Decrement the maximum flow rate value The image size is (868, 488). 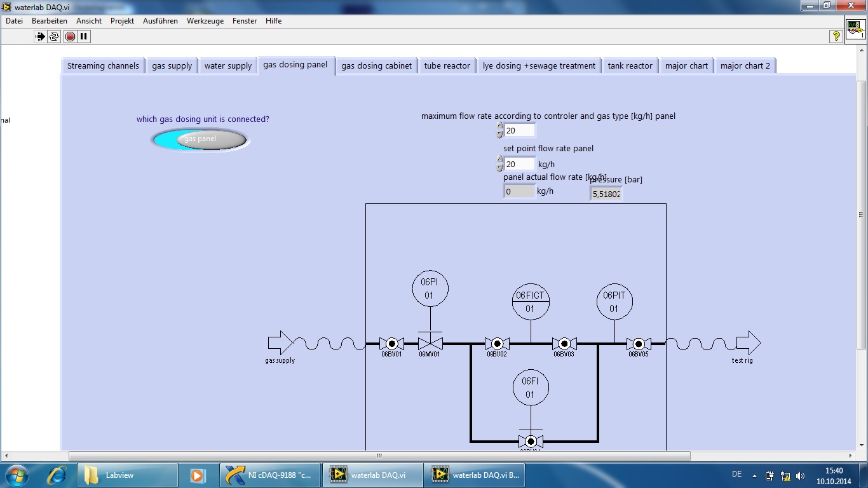tap(500, 134)
